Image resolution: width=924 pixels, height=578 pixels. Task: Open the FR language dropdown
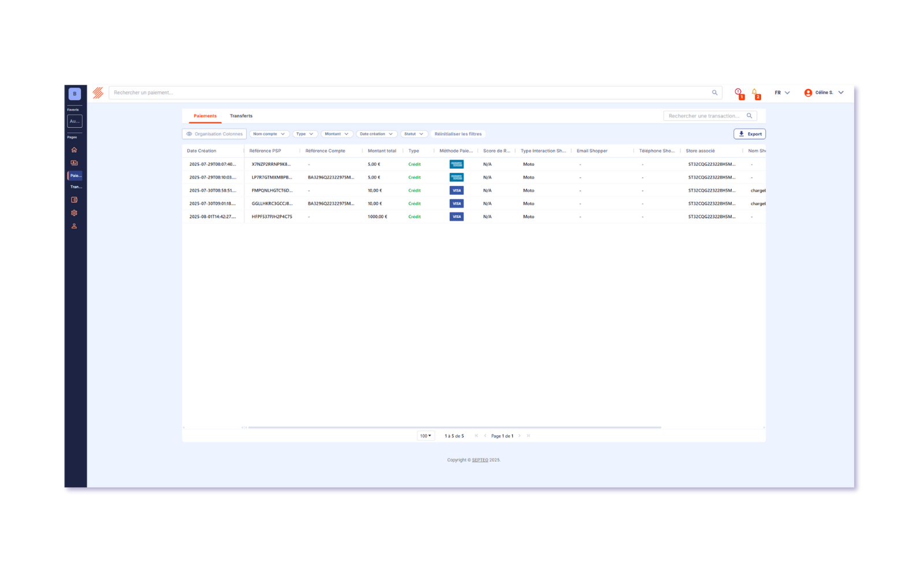[782, 92]
